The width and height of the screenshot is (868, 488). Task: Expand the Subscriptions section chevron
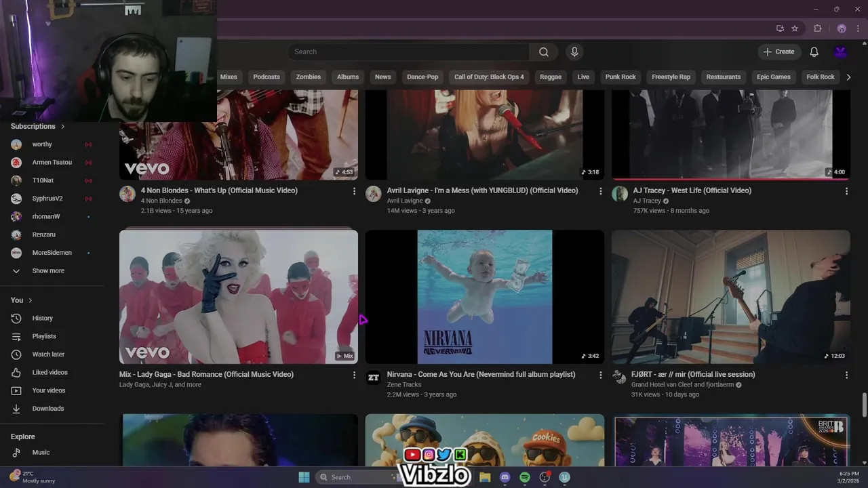pyautogui.click(x=63, y=127)
